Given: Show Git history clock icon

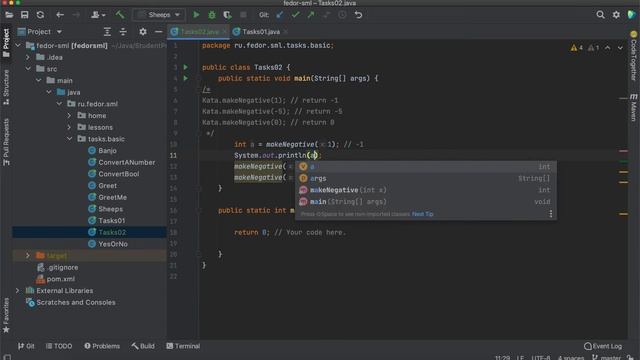Looking at the screenshot, I should (342, 15).
